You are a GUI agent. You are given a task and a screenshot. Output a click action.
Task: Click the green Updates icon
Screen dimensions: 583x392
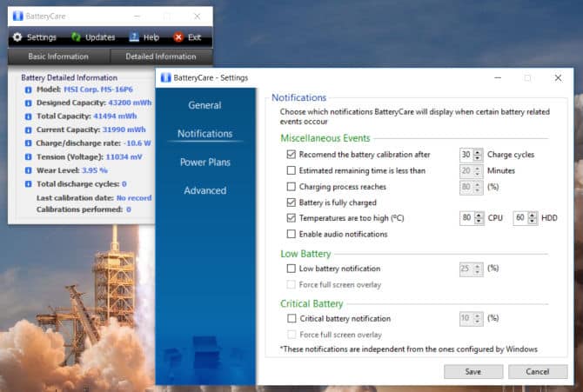(x=76, y=37)
